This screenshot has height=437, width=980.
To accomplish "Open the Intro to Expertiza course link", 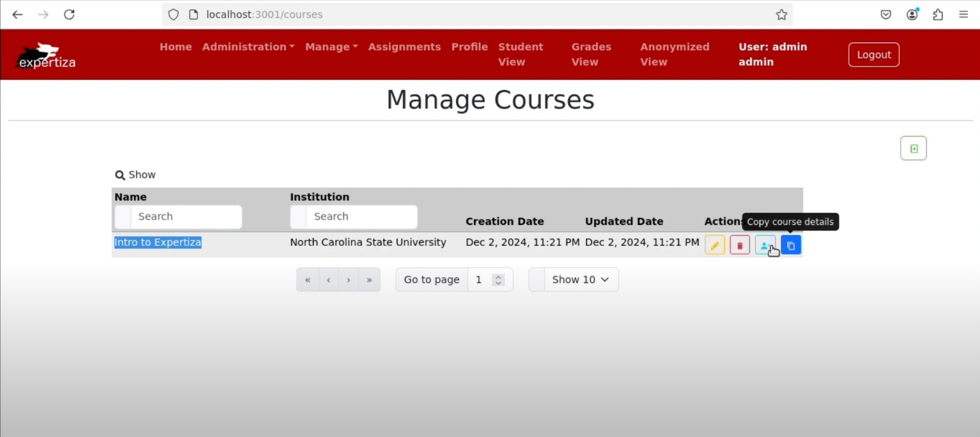I will [x=157, y=242].
